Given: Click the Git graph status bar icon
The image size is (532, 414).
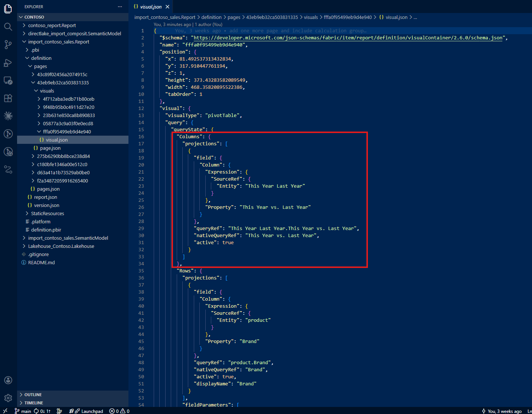Looking at the screenshot, I should (x=59, y=411).
